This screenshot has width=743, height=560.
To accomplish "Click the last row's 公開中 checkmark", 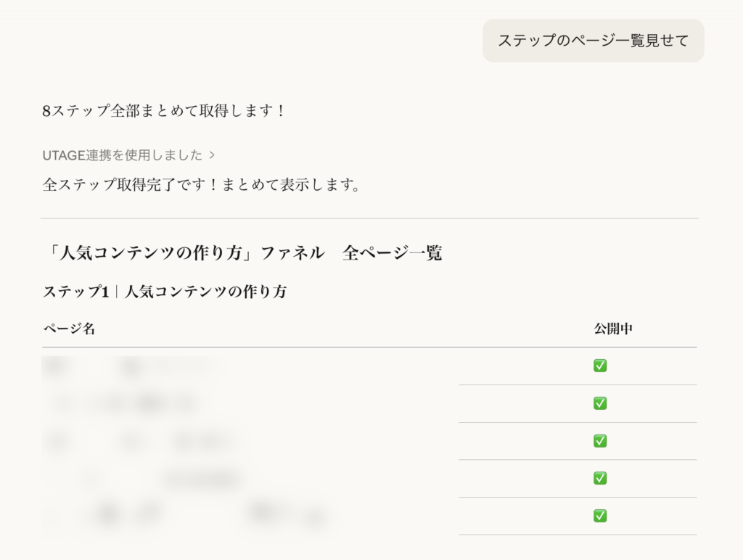I will click(600, 516).
